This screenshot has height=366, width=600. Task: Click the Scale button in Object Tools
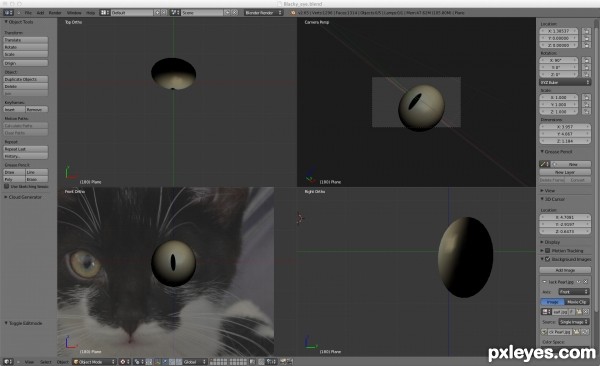point(26,54)
